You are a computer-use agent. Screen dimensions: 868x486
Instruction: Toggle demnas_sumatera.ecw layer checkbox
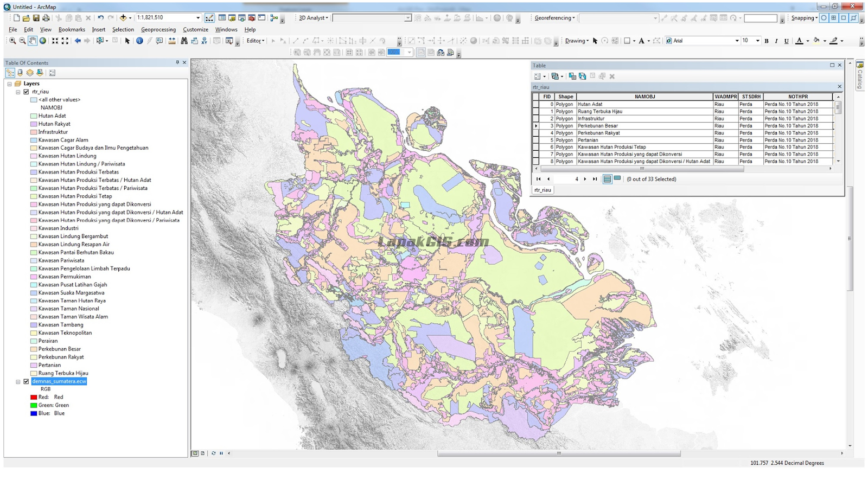click(x=26, y=381)
